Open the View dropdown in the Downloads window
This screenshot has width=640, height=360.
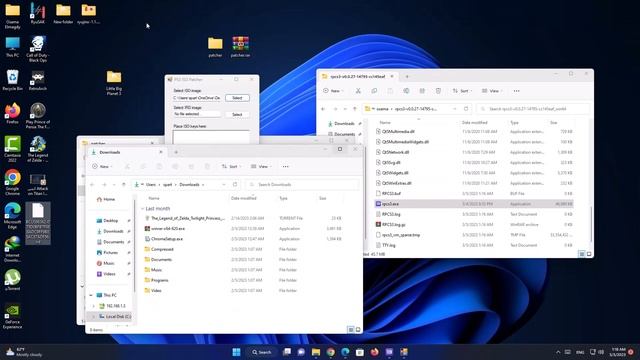[x=260, y=167]
